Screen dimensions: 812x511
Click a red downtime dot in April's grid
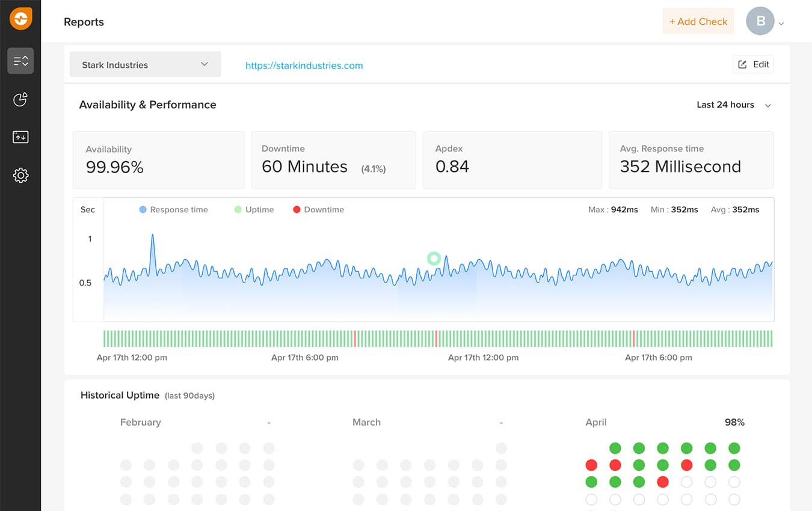click(x=591, y=465)
